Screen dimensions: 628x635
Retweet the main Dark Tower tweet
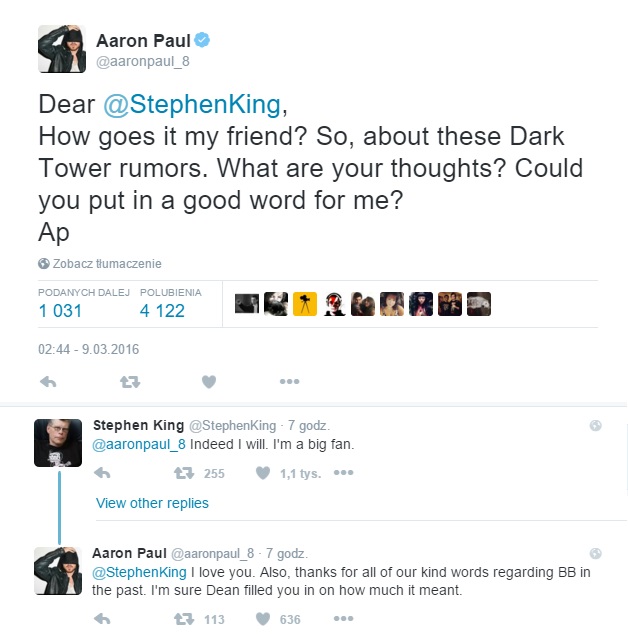(130, 381)
